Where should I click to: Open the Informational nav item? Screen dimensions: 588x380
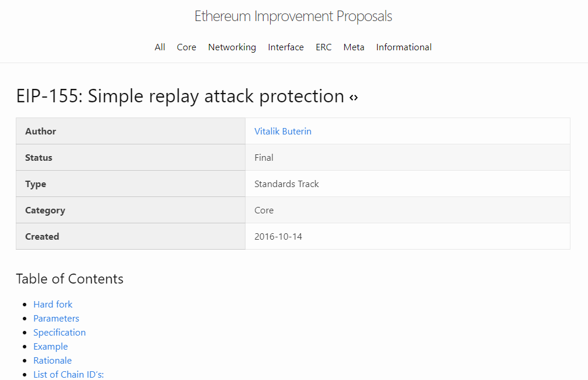[x=404, y=47]
